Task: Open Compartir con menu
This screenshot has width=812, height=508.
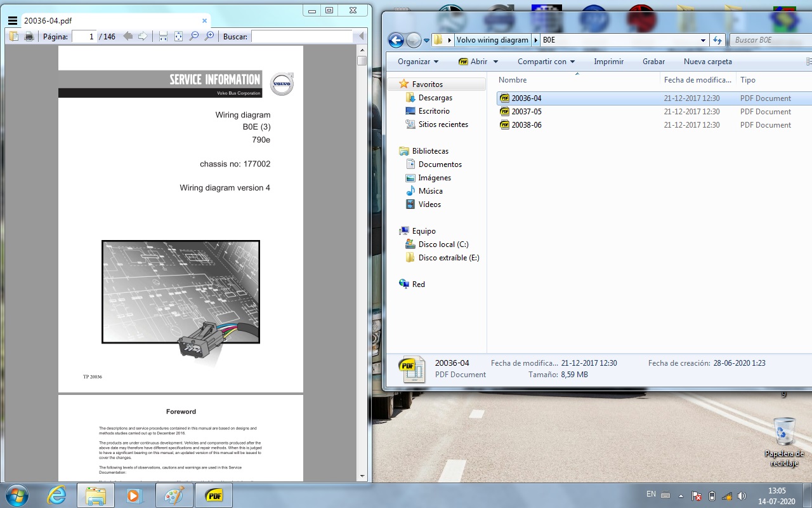Action: pos(546,62)
